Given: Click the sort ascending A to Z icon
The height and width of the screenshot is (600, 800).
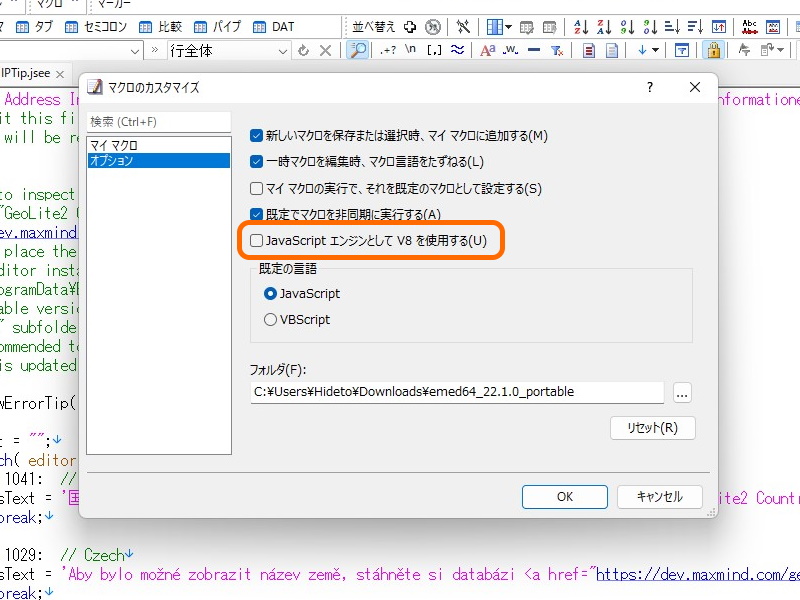Looking at the screenshot, I should click(579, 25).
